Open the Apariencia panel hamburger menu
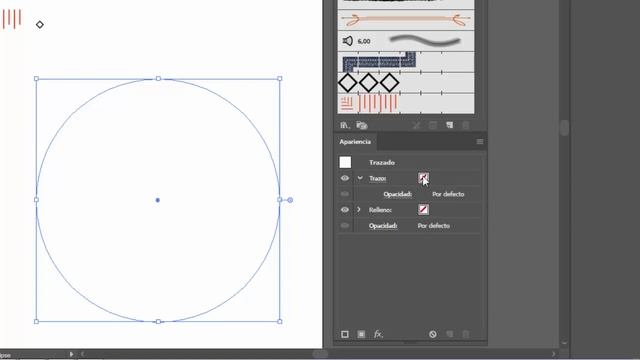640x360 pixels. tap(480, 142)
